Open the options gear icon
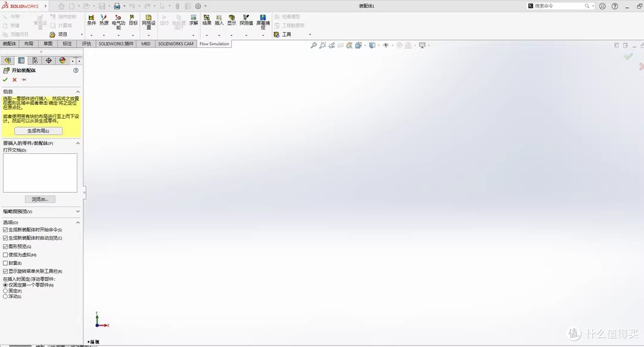Image resolution: width=644 pixels, height=347 pixels. [x=198, y=6]
